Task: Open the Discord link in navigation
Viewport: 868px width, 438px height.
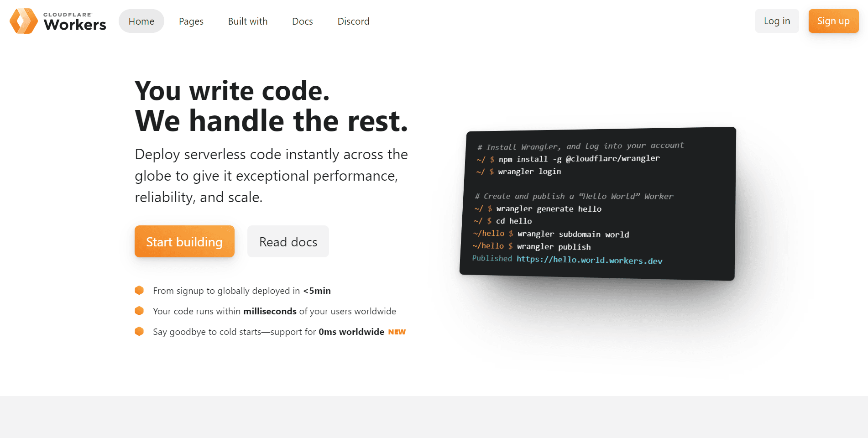Action: click(x=353, y=21)
